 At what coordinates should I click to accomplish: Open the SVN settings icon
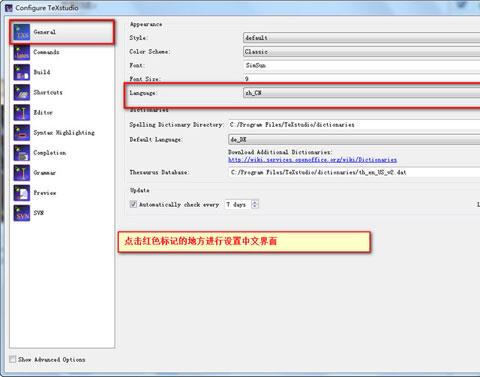22,213
